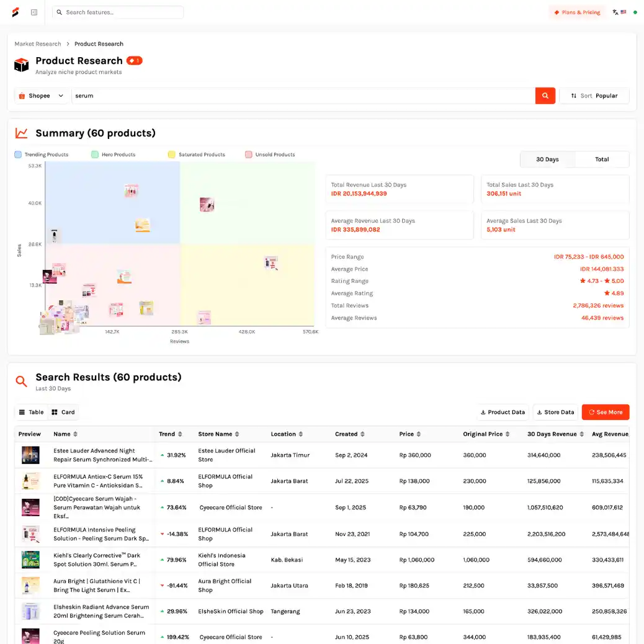This screenshot has width=644, height=644.
Task: Open the Sort Popular dropdown
Action: pyautogui.click(x=594, y=96)
